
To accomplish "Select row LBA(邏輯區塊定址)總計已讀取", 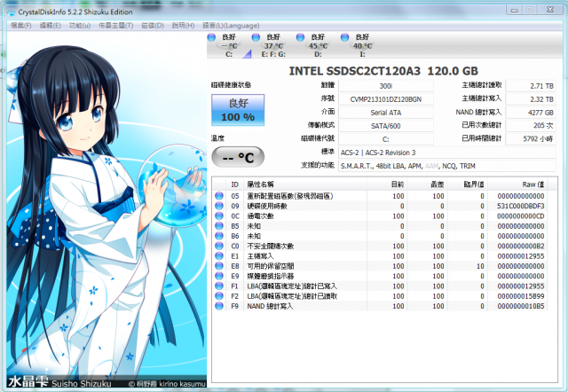I will click(381, 296).
